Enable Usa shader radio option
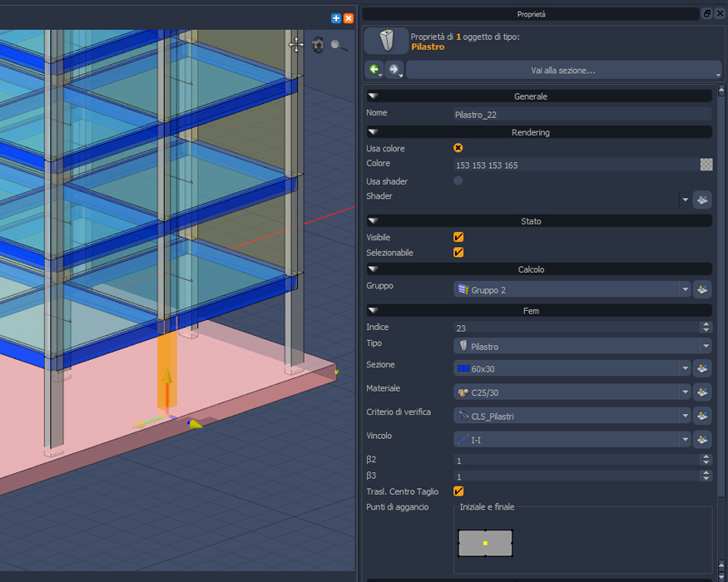Screen dimensions: 728x582 458,181
